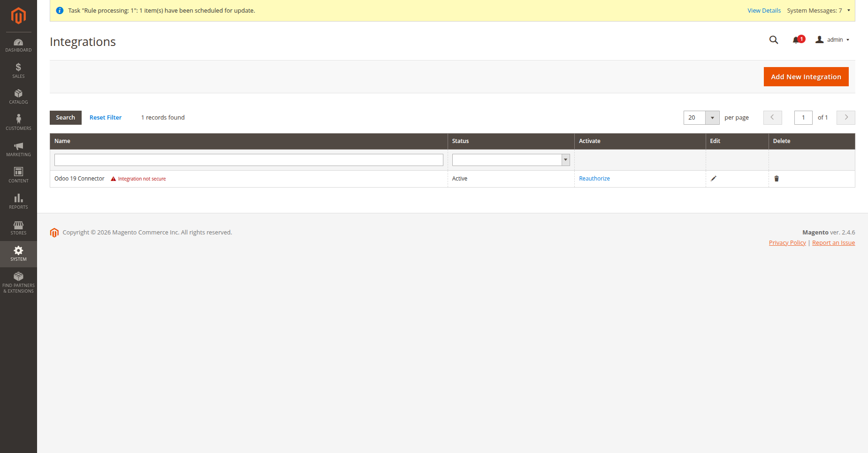Click the Reauthorize link
Viewport: 868px width, 453px height.
tap(594, 179)
